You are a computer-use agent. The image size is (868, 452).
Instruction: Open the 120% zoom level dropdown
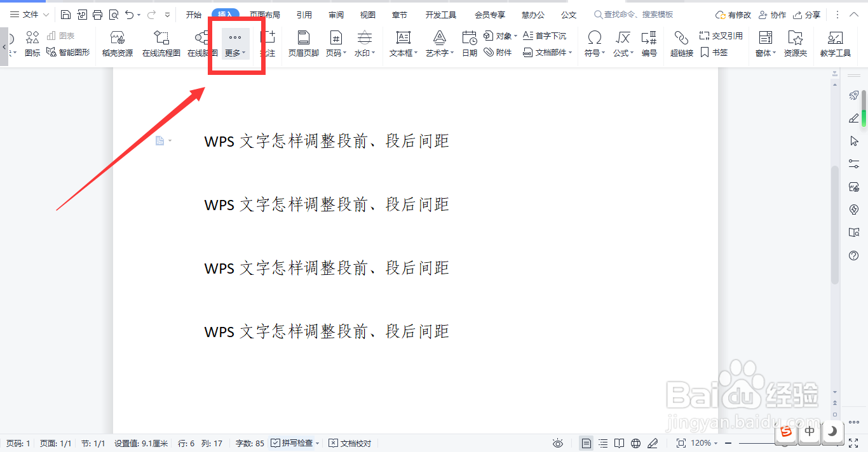[x=705, y=443]
